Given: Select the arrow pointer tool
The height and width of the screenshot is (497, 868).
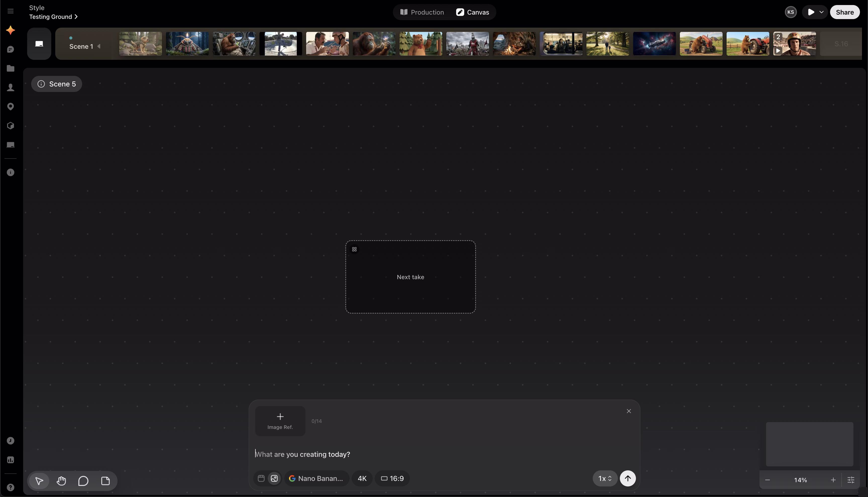Looking at the screenshot, I should 39,481.
